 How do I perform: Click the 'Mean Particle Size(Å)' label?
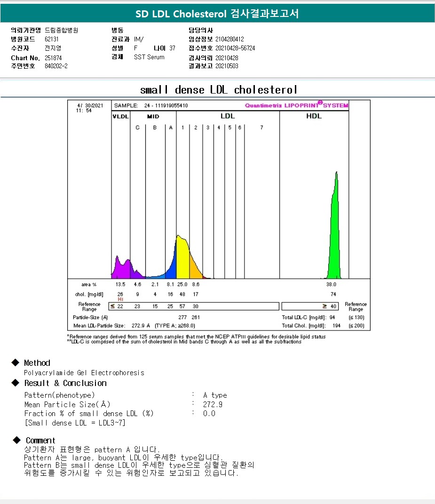67,404
